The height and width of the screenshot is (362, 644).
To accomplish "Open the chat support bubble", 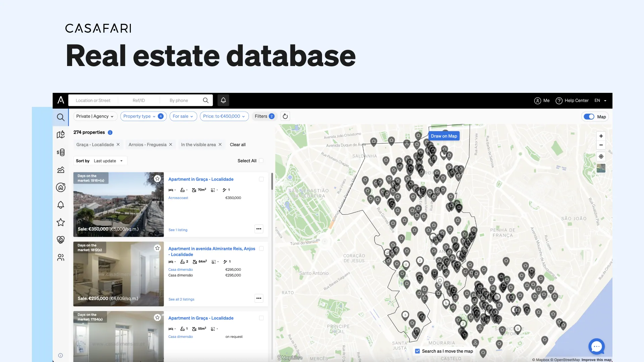I will click(x=597, y=347).
